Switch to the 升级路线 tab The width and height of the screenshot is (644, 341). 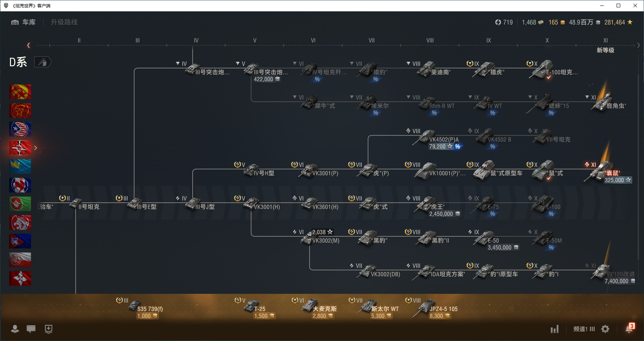pyautogui.click(x=64, y=22)
